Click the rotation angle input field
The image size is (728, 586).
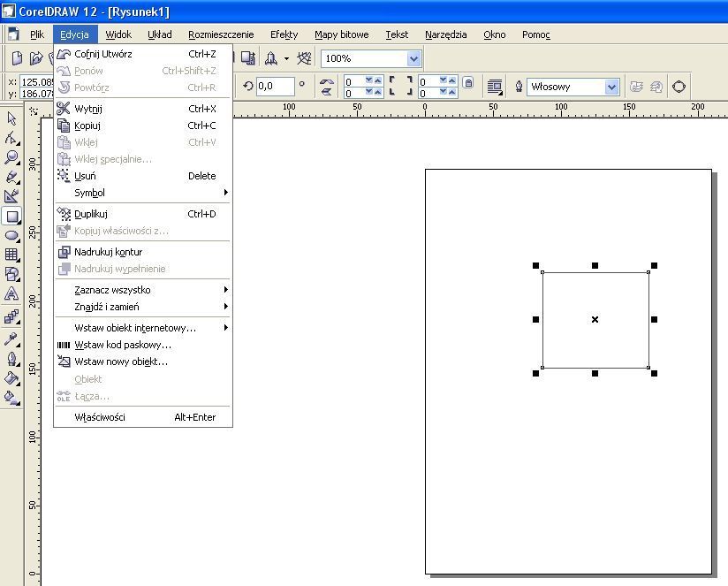point(275,86)
